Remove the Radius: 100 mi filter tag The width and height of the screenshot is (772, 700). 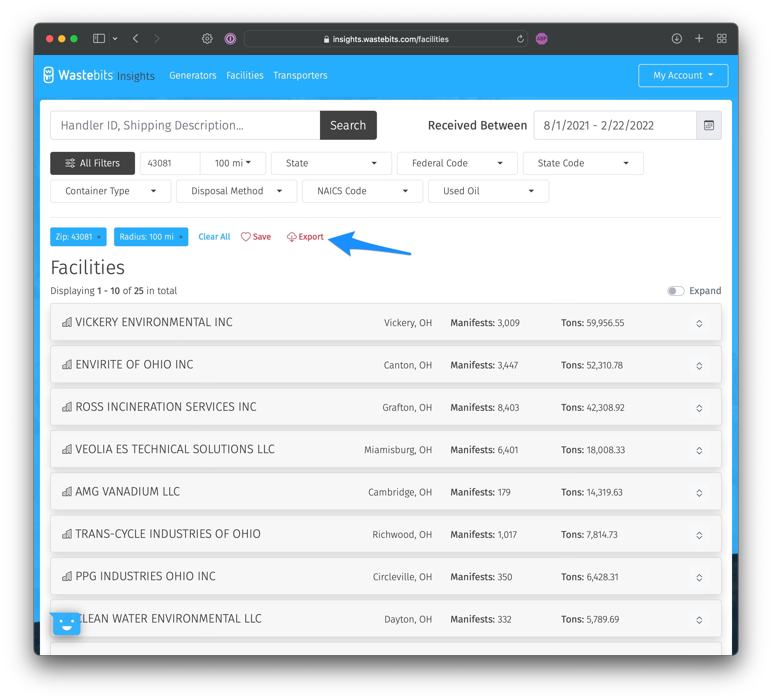181,237
